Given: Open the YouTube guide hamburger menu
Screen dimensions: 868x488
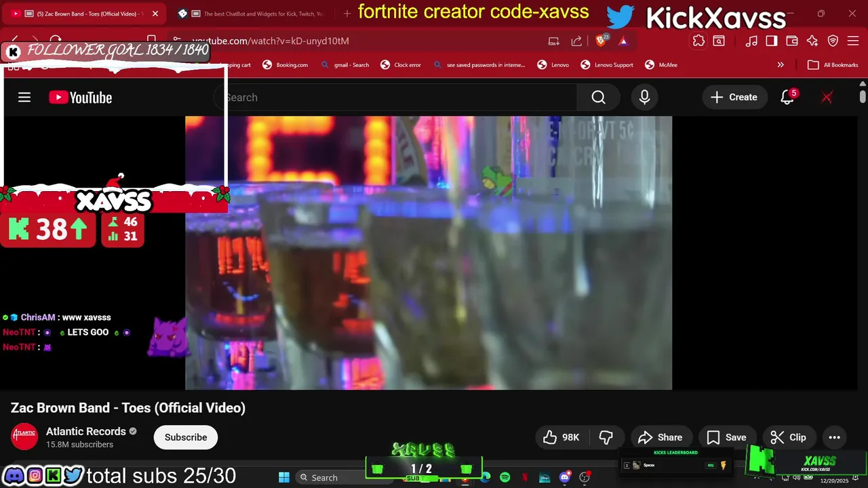Looking at the screenshot, I should coord(24,98).
